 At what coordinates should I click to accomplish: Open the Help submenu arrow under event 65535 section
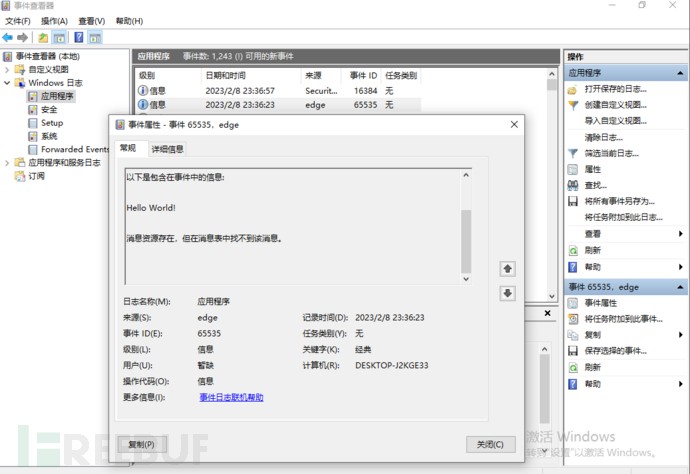(681, 384)
